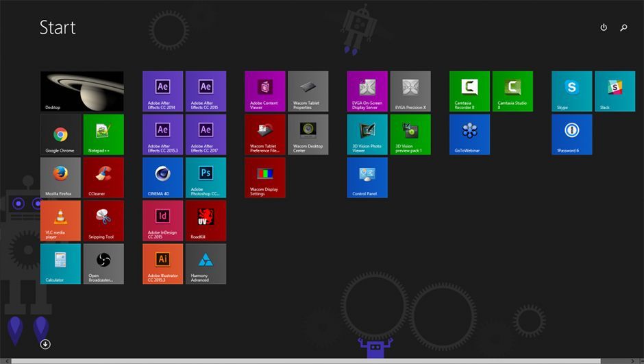Open the Skype tile
The width and height of the screenshot is (644, 364).
571,91
